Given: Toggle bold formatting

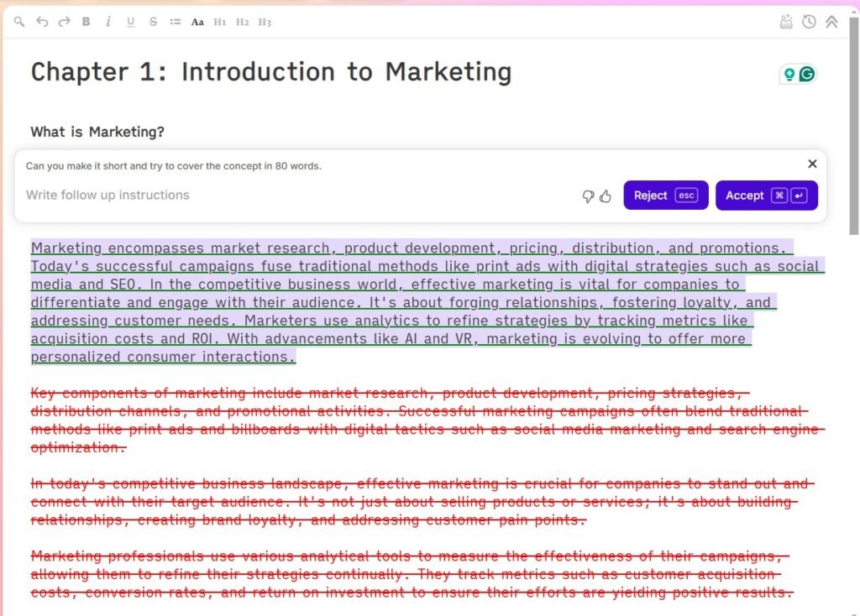Looking at the screenshot, I should [x=87, y=22].
